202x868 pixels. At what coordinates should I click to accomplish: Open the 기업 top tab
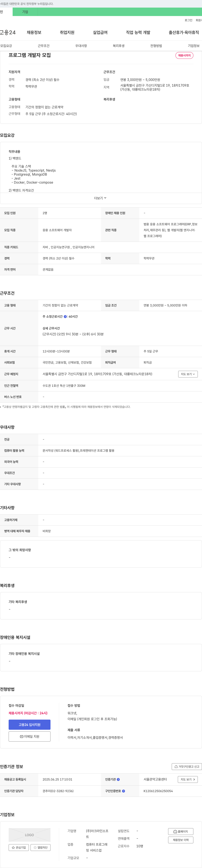[x=25, y=12]
